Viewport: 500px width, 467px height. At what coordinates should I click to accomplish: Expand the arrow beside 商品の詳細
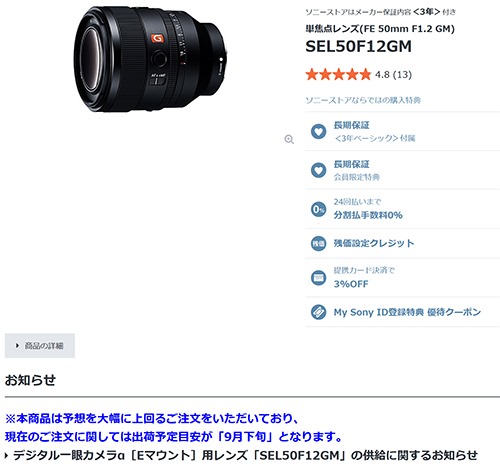(x=17, y=346)
